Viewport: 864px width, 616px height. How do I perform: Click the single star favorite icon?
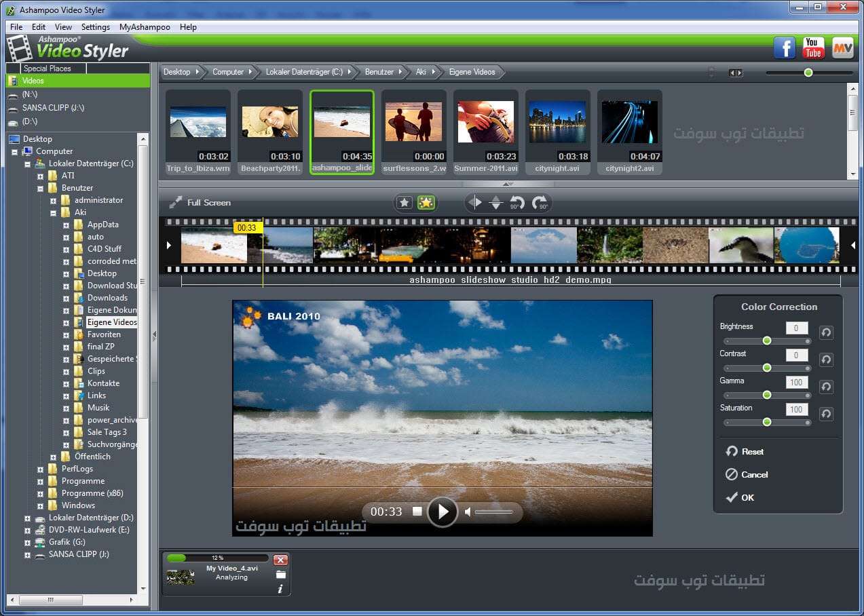405,202
